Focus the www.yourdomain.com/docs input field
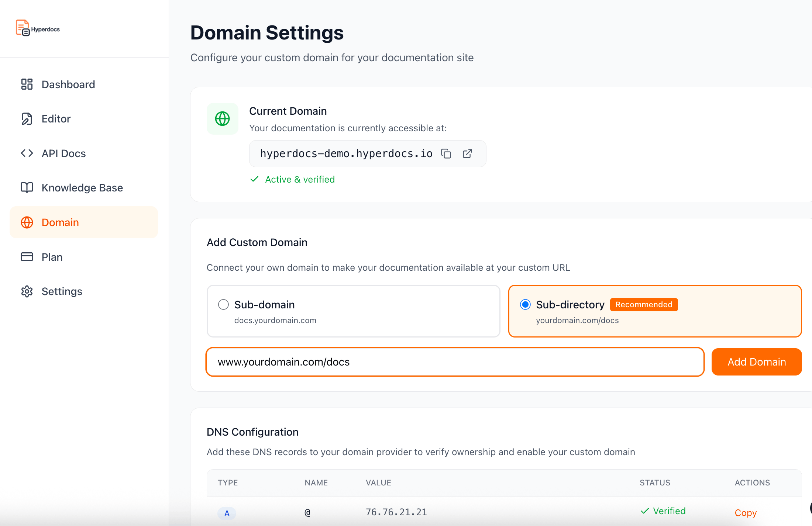812x526 pixels. tap(455, 362)
